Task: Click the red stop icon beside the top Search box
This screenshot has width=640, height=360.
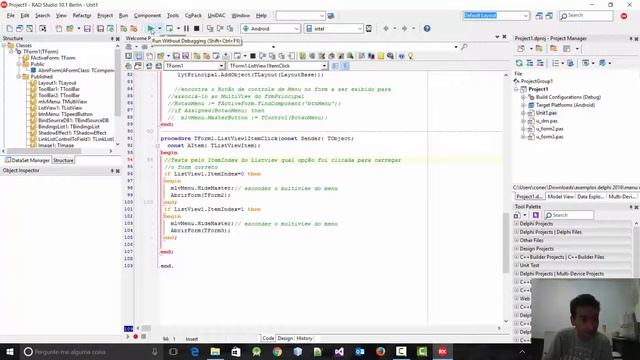Action: (x=624, y=16)
